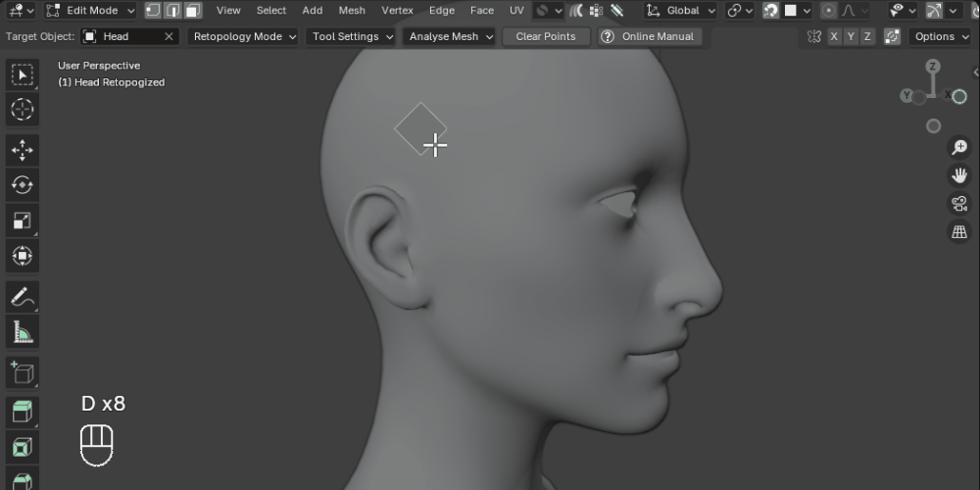Select the Move tool in toolbar
The image size is (980, 490).
coord(23,150)
